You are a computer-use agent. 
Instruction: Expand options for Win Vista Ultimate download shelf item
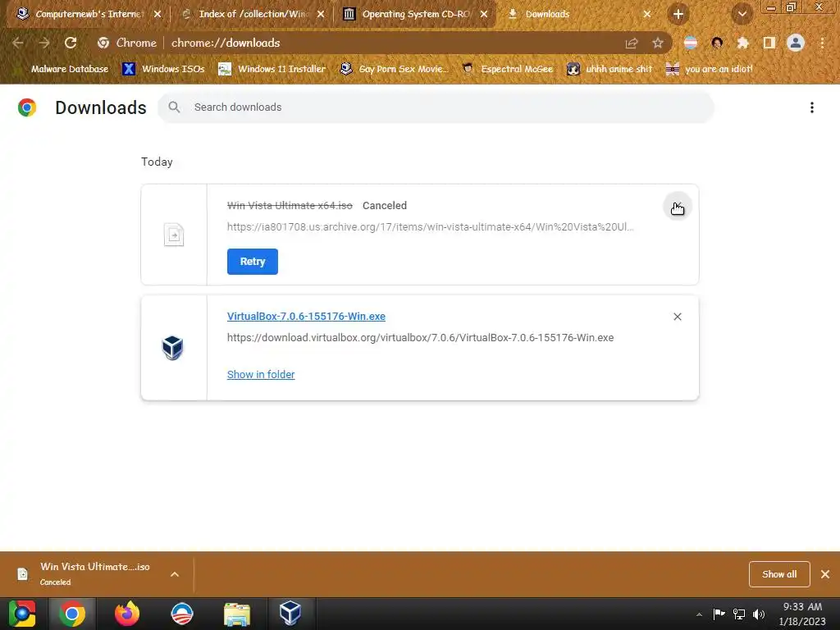click(x=175, y=574)
